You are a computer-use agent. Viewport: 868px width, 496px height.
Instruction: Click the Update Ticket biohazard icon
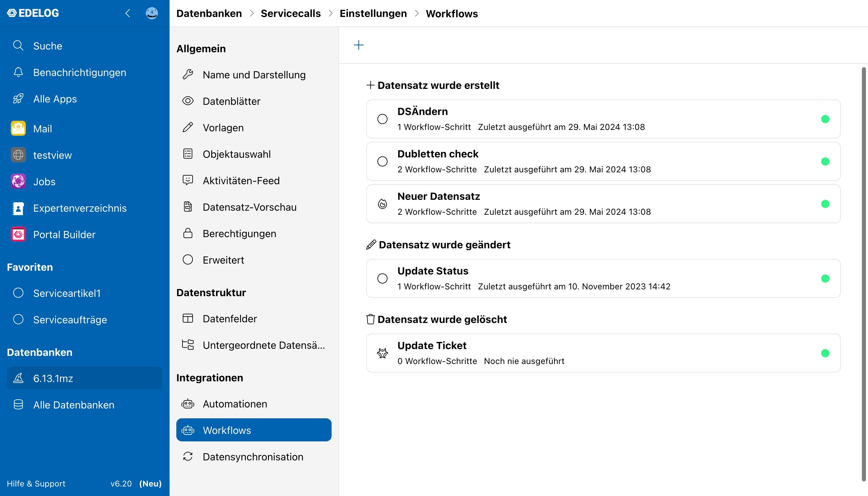[382, 353]
